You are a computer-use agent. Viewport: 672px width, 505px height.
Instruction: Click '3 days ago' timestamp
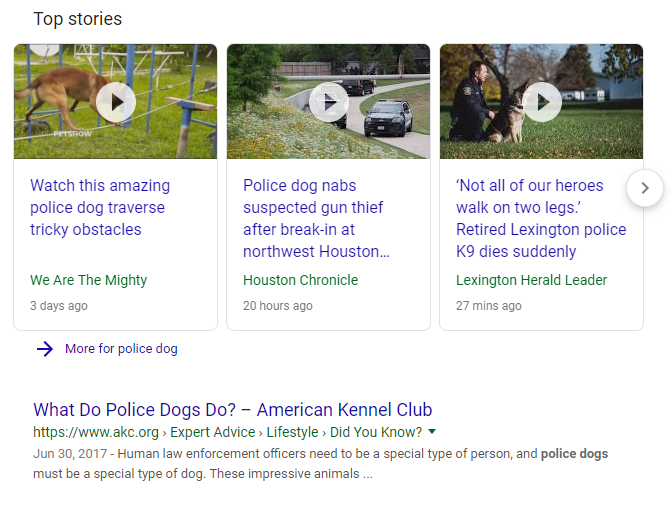59,306
